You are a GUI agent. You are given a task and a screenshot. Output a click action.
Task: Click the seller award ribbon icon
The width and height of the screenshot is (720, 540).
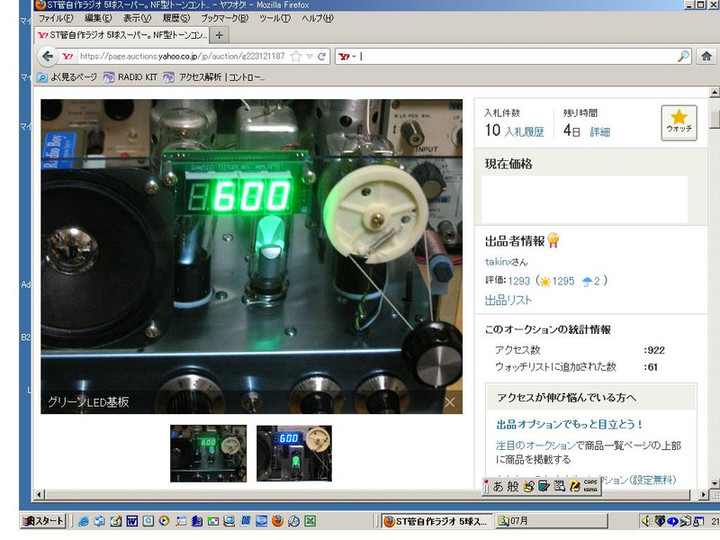[x=553, y=241]
